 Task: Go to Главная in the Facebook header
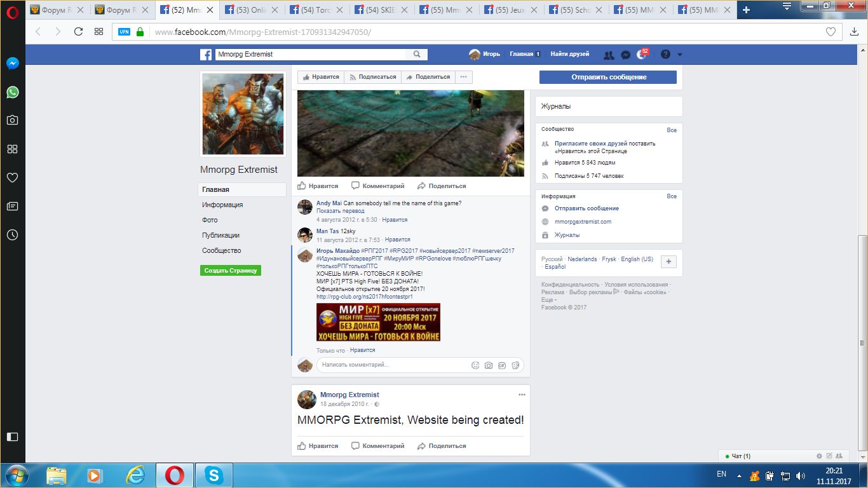[x=525, y=55]
